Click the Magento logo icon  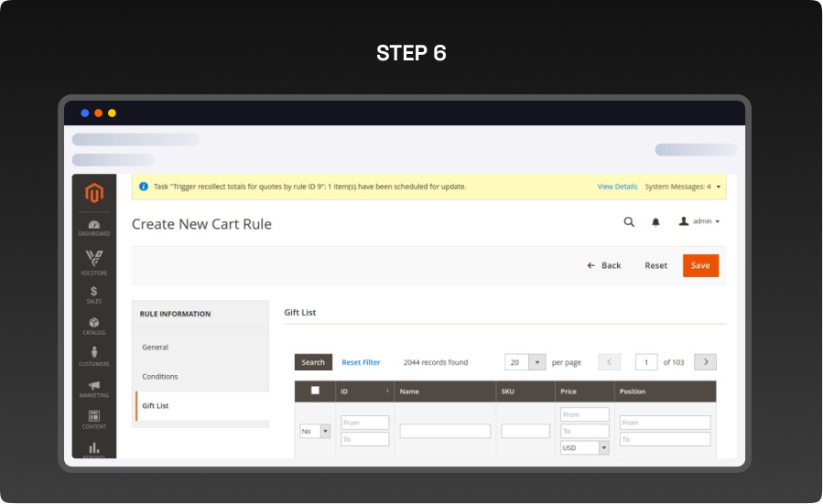tap(94, 193)
